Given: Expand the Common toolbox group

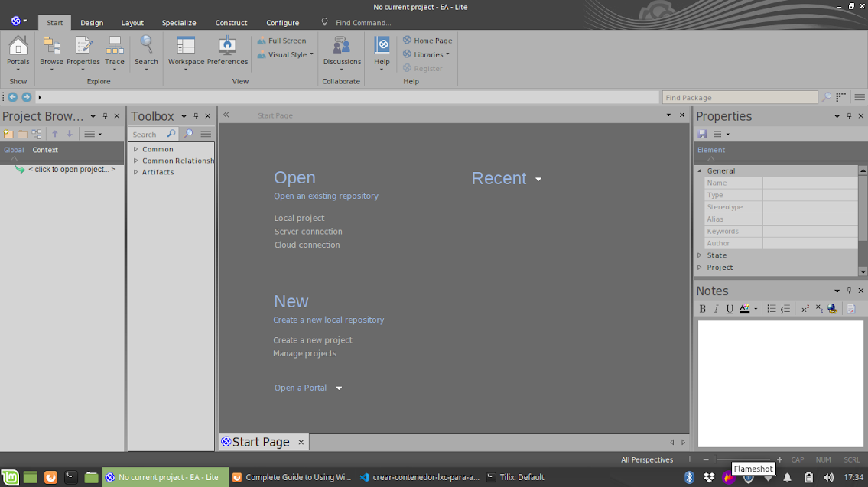Looking at the screenshot, I should tap(135, 149).
